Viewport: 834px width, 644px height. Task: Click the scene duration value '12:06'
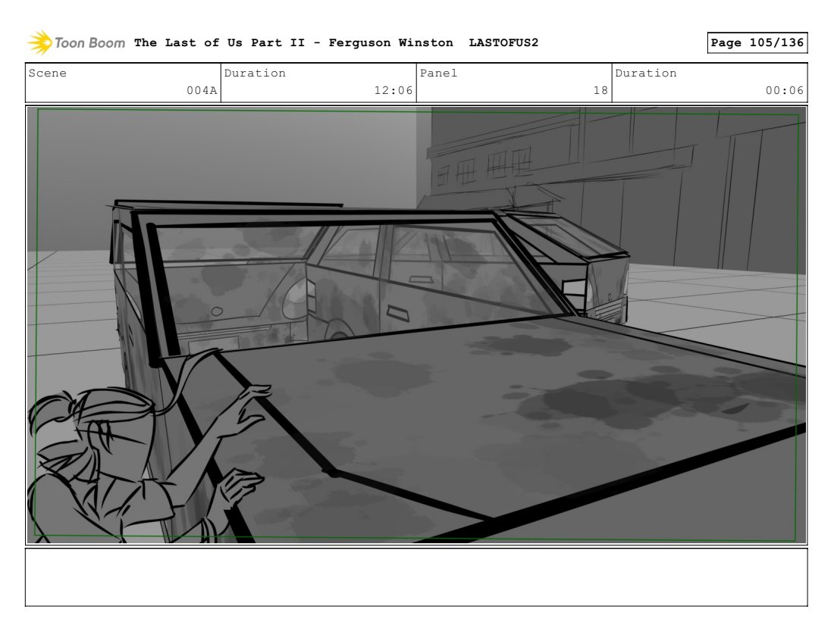393,90
